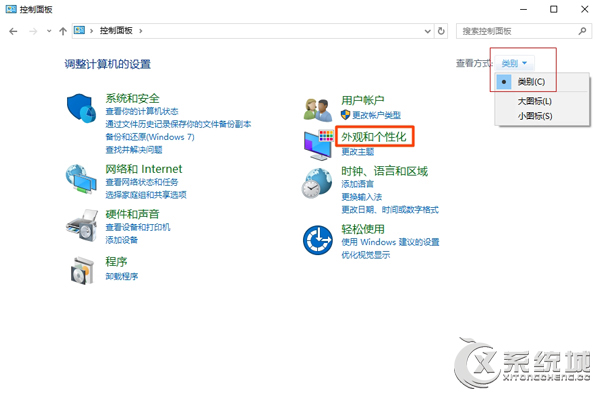The height and width of the screenshot is (397, 600).
Task: Click the refresh button next to address bar
Action: click(x=441, y=31)
